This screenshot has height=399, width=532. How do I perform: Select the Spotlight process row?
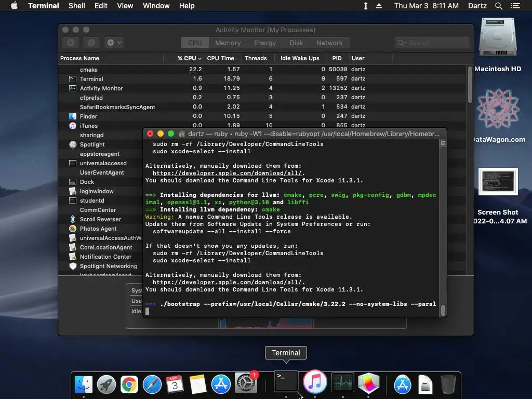(100, 144)
